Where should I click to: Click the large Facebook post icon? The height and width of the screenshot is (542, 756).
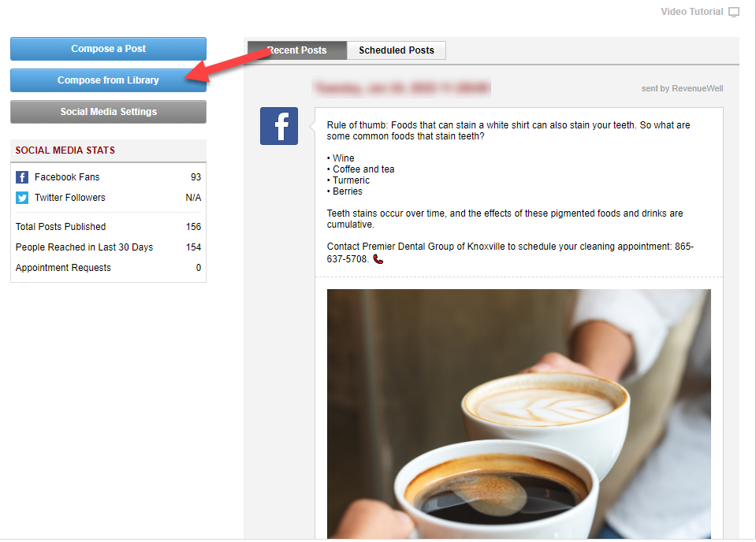coord(279,126)
